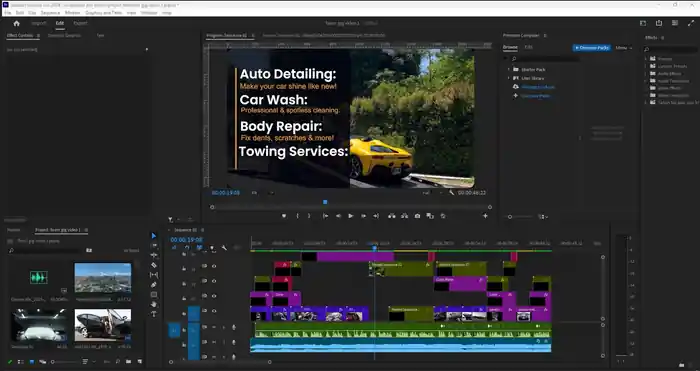Click the second blue link in Composer
Image resolution: width=700 pixels, height=371 pixels.
coord(535,96)
